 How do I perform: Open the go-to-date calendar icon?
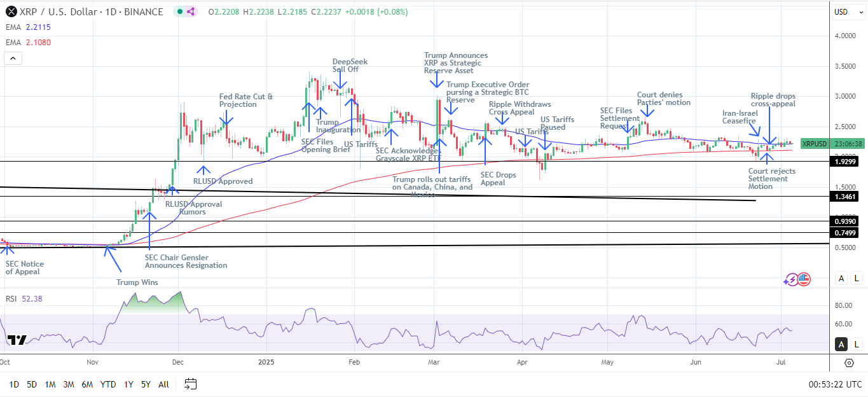[190, 384]
